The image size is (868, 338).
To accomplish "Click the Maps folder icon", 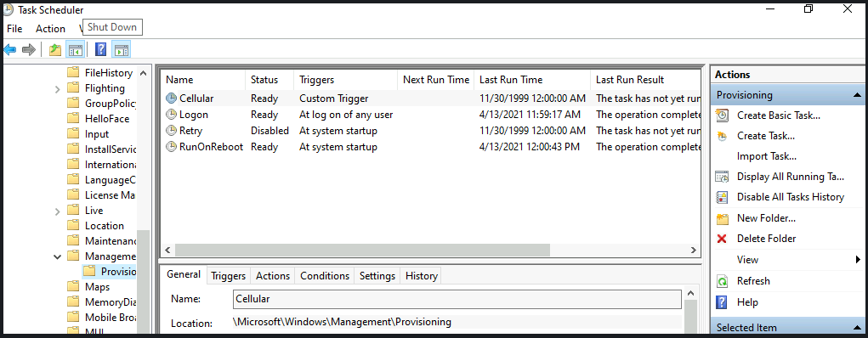I will [73, 286].
